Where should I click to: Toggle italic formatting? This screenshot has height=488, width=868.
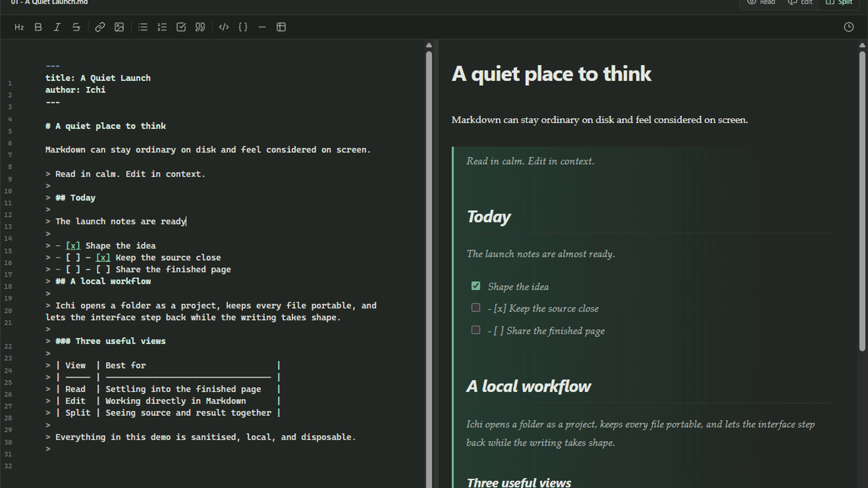[57, 27]
